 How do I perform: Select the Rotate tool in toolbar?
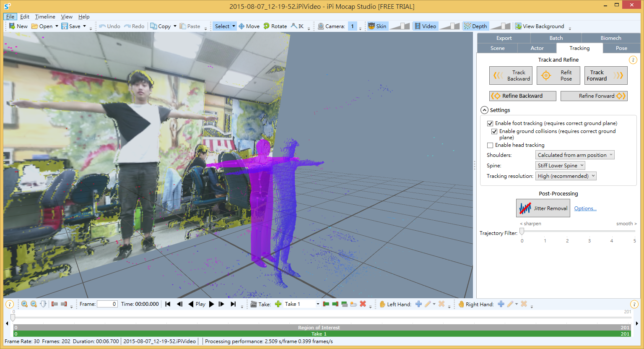click(275, 26)
